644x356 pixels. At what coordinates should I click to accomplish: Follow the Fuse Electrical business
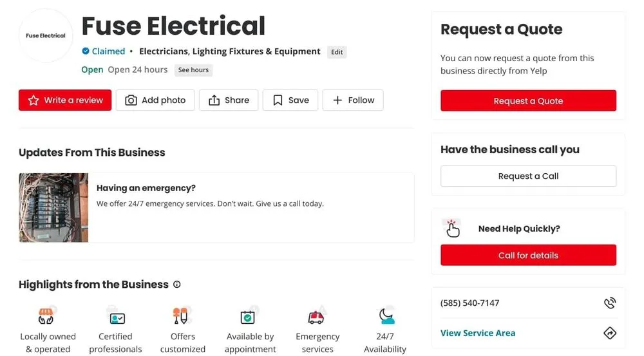(353, 100)
